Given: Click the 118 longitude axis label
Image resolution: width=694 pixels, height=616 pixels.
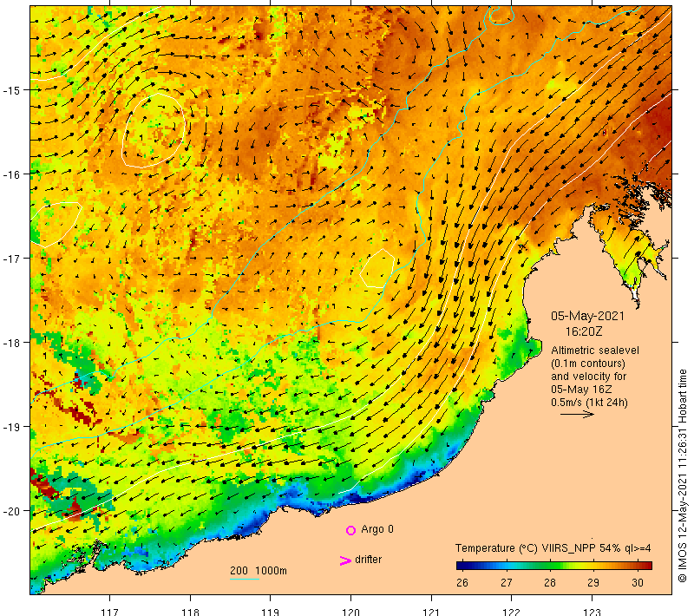Looking at the screenshot, I should point(190,612).
